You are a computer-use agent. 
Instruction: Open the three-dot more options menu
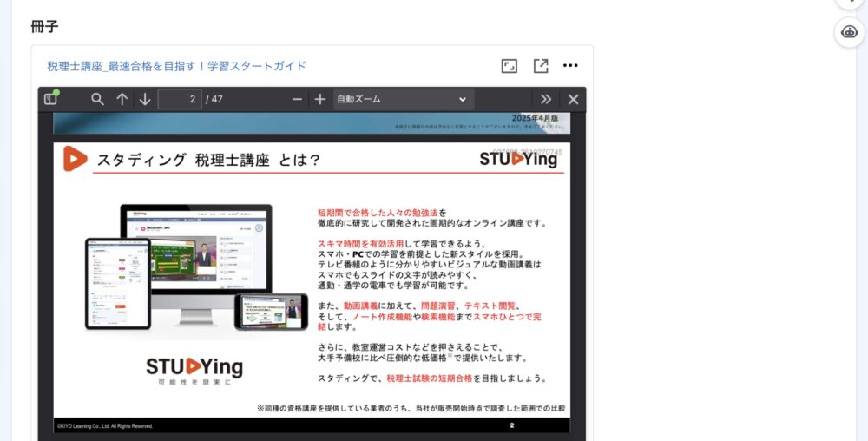pos(570,66)
